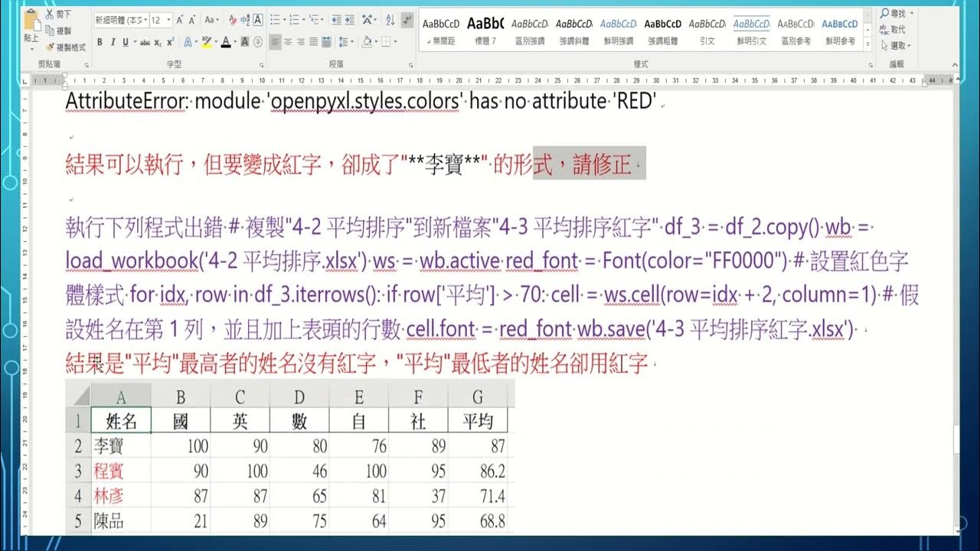Justify paragraph text
980x551 pixels.
314,42
